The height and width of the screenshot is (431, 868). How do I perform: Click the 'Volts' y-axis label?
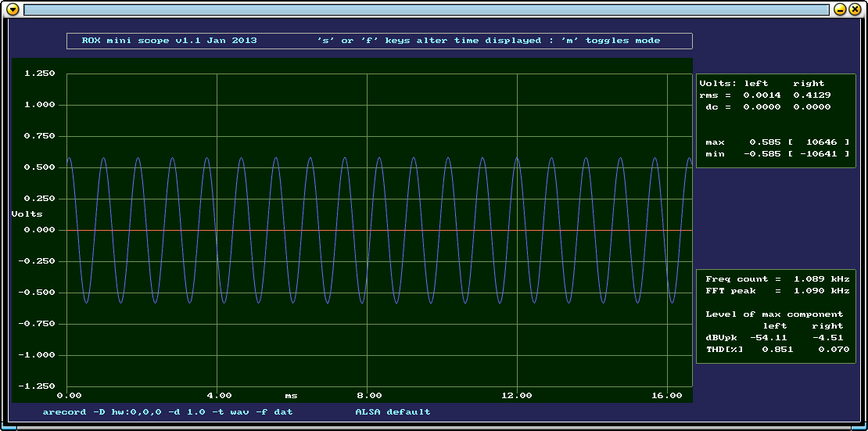click(x=27, y=214)
